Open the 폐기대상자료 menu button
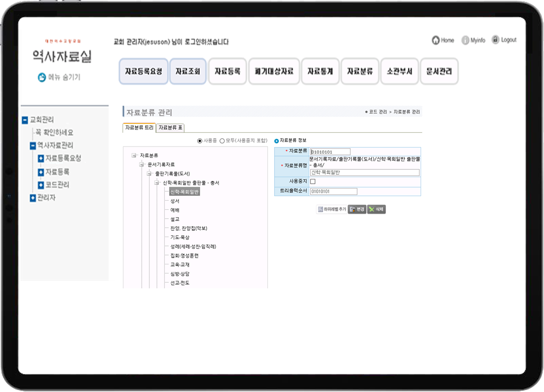Viewport: 544px width, 392px height. 274,72
